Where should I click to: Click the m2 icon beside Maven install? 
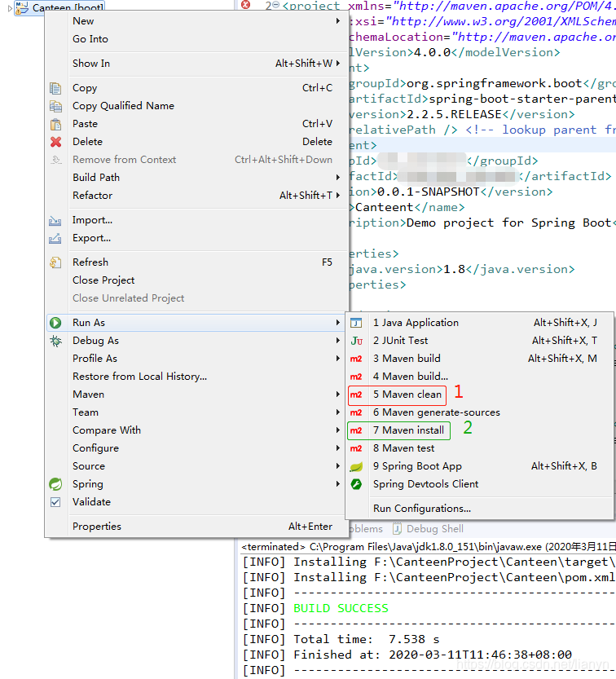coord(356,430)
